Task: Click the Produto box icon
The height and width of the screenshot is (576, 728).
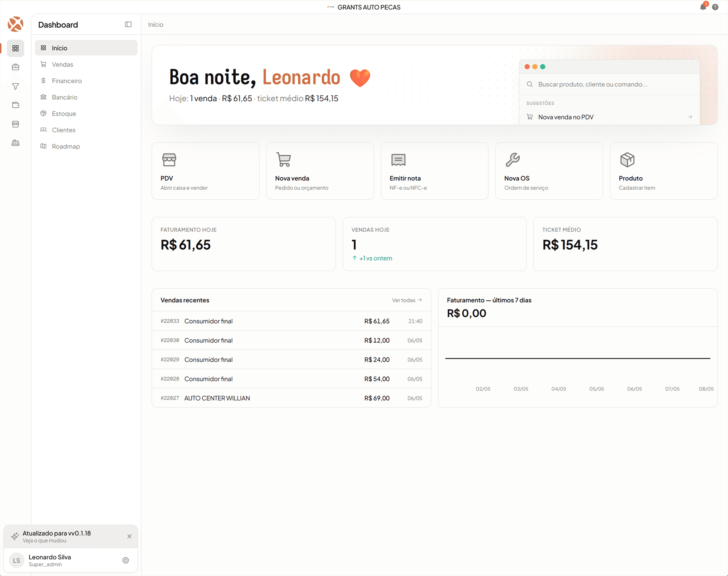Action: (627, 160)
